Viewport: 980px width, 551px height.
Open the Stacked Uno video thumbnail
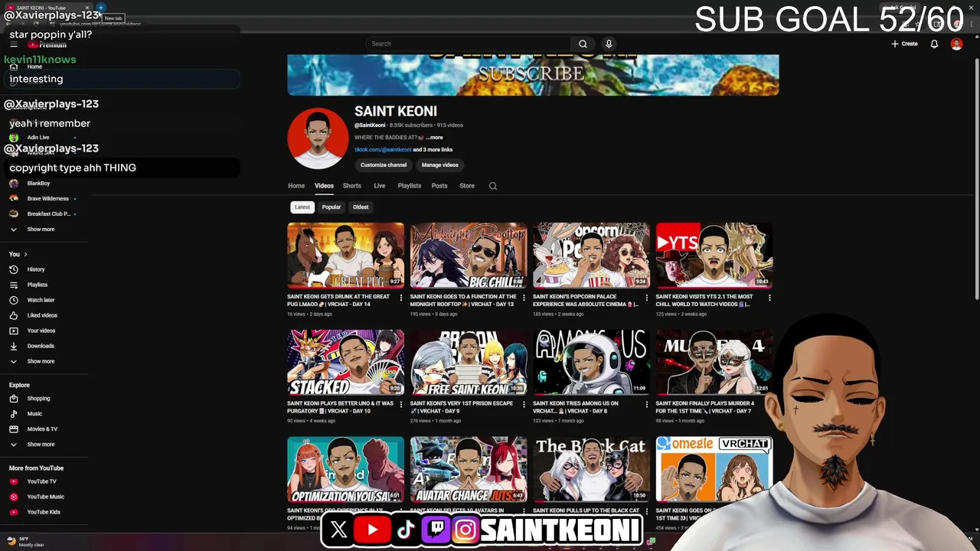coord(346,362)
